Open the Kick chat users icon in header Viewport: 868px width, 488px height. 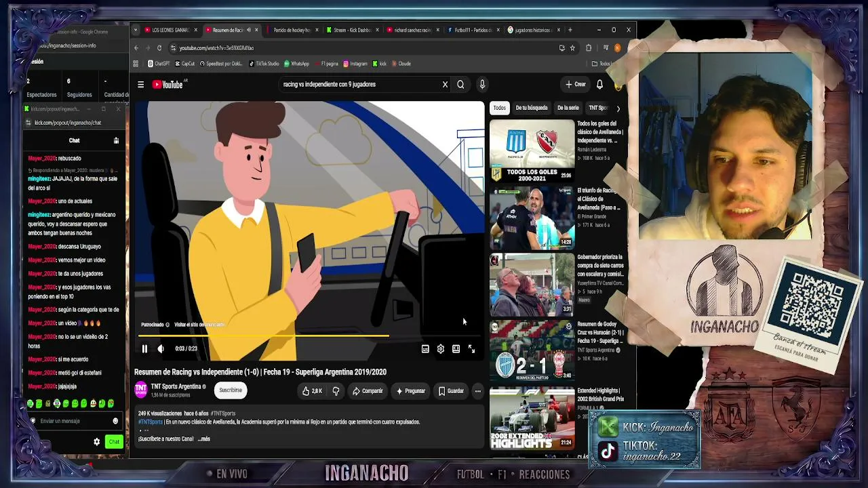tap(116, 140)
